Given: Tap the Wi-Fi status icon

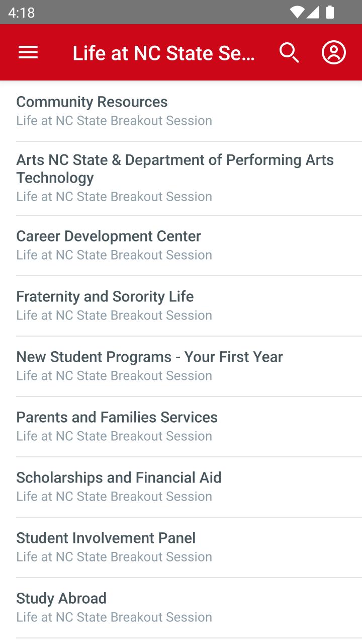Looking at the screenshot, I should (x=297, y=12).
